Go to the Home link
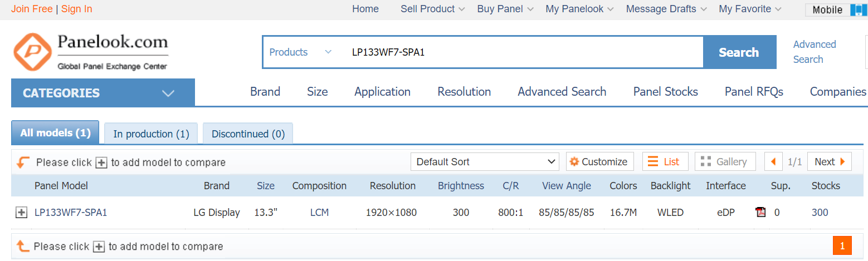Screen dimensions: 868x261 (x=365, y=9)
